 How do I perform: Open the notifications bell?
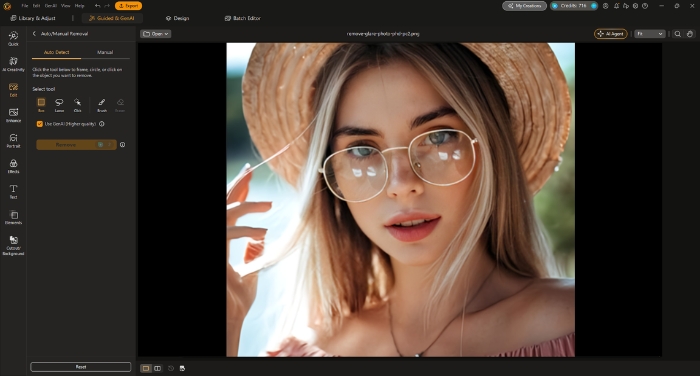[617, 6]
